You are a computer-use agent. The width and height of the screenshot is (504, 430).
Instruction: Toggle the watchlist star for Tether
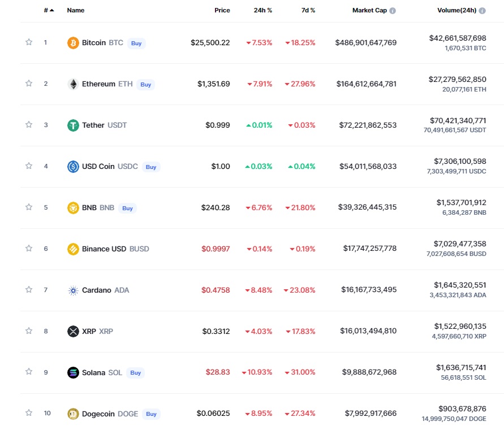[x=29, y=125]
